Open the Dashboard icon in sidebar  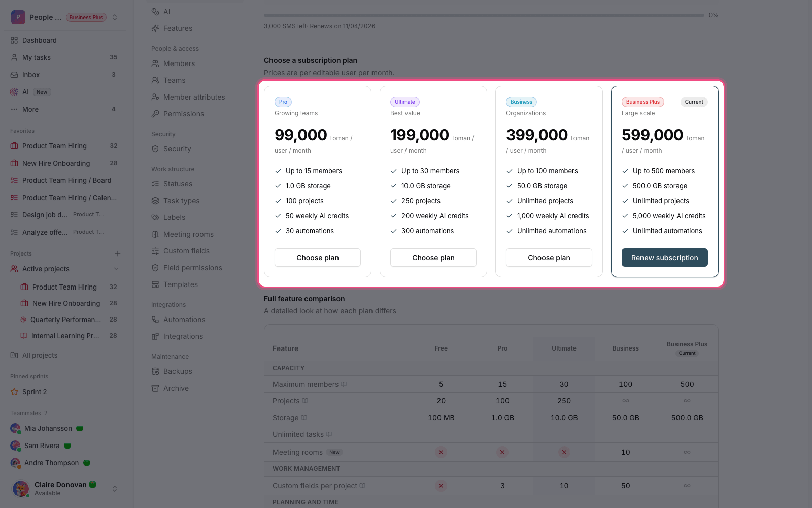pyautogui.click(x=14, y=40)
